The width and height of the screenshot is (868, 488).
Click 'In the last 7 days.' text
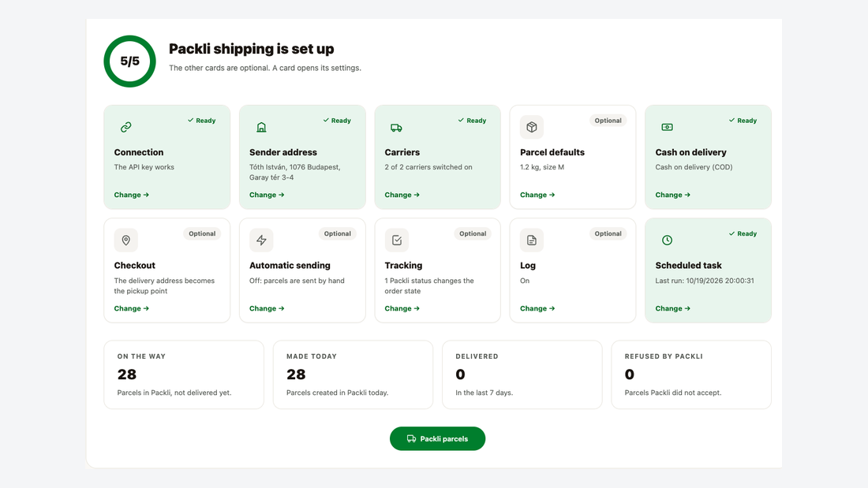pos(485,393)
